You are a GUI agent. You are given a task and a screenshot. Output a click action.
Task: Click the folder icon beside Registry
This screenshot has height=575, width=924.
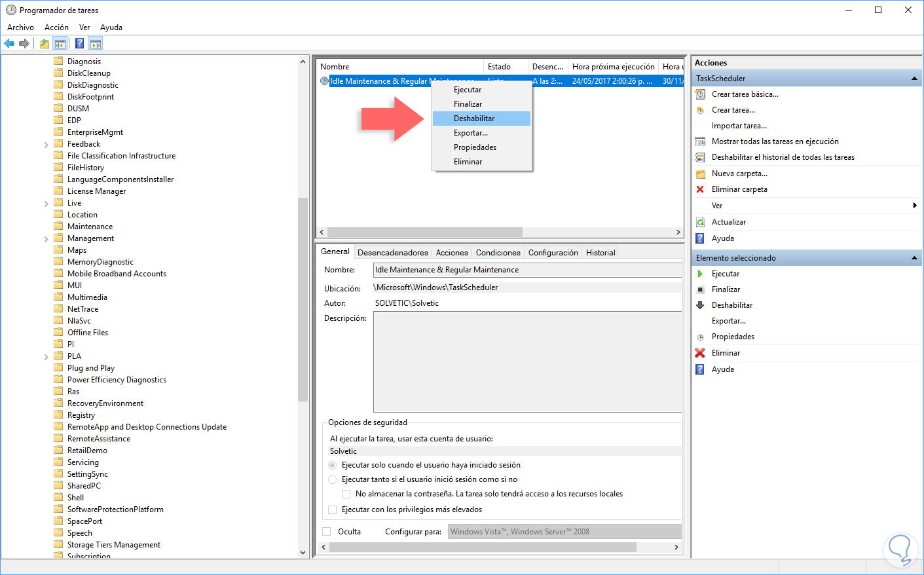(x=58, y=415)
